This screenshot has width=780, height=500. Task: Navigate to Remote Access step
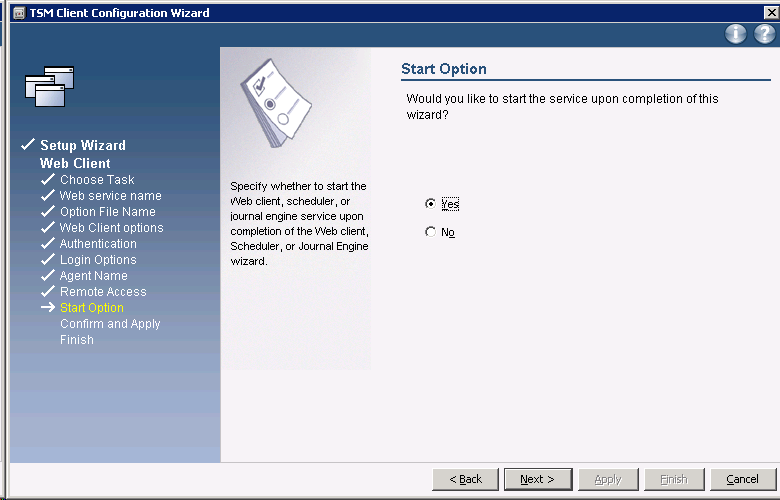(x=103, y=292)
